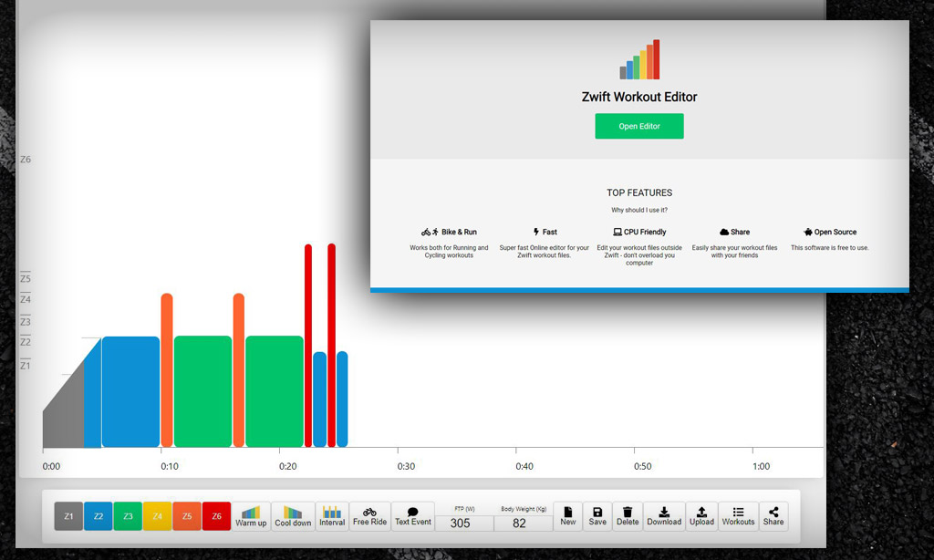
Task: Choose the yellow Z4 zone block
Action: coord(157,516)
